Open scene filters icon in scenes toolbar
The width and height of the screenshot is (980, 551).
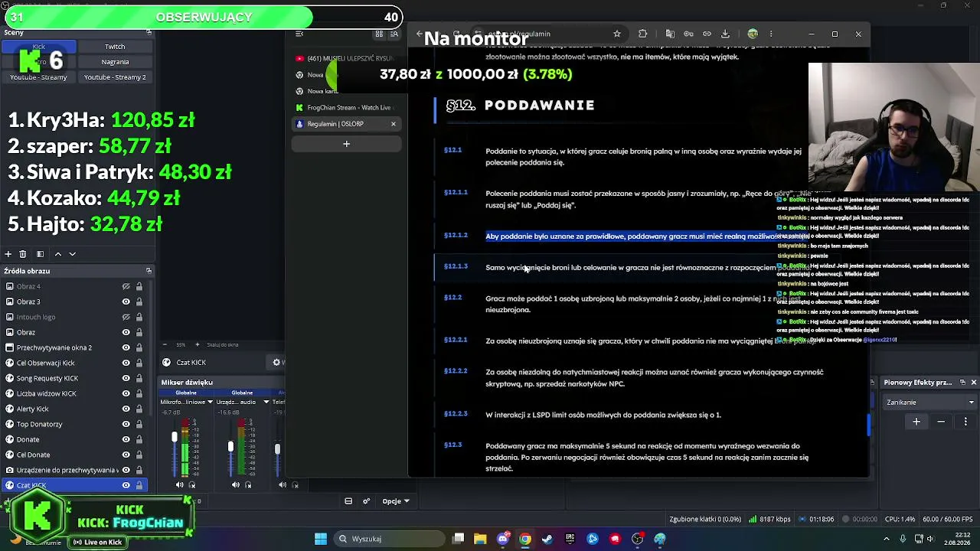40,254
